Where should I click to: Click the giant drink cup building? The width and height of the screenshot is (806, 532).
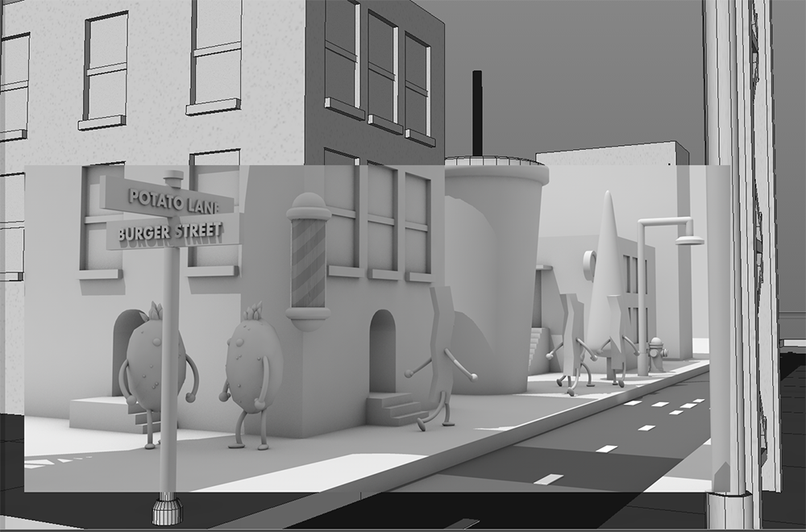click(492, 277)
